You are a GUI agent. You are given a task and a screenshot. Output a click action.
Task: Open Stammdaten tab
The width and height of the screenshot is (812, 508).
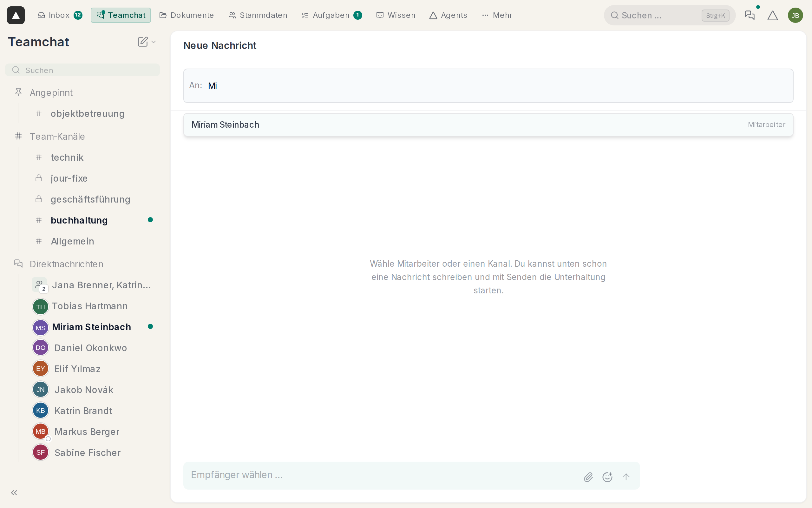[x=258, y=15]
